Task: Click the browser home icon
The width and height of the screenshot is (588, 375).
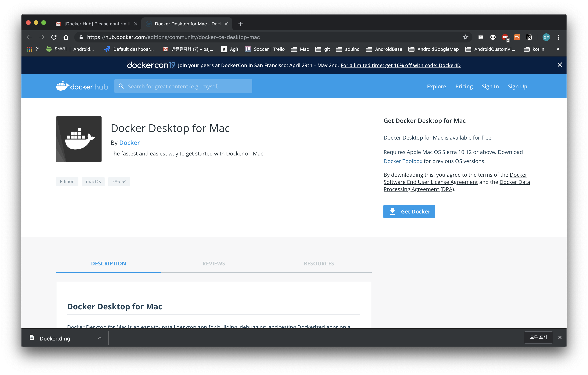Action: (66, 37)
